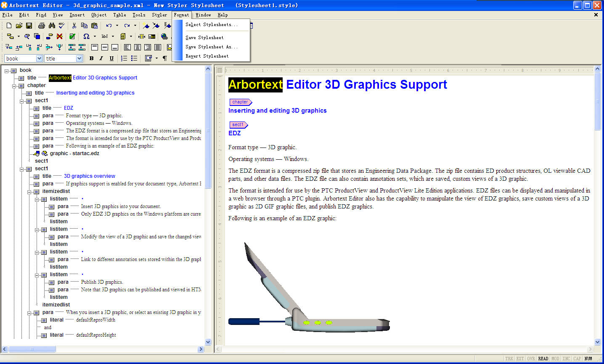Choose Save Stylesheet menu item
The height and width of the screenshot is (364, 604).
204,38
